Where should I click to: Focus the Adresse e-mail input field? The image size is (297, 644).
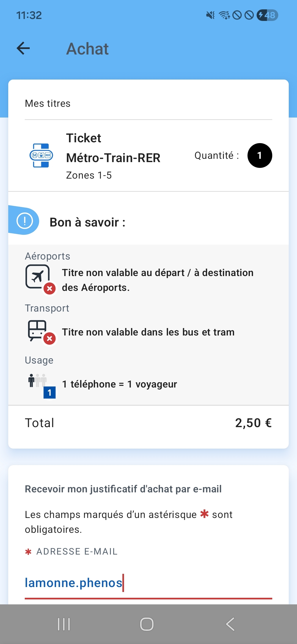[x=148, y=583]
